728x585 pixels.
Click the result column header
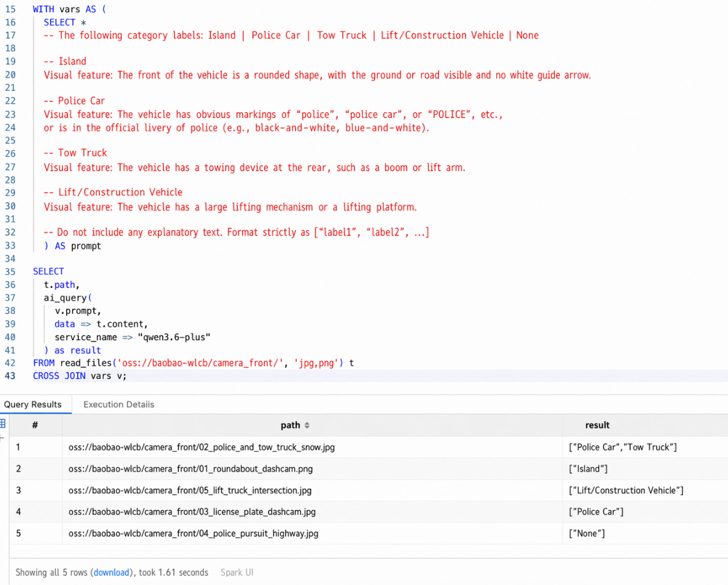(x=597, y=425)
